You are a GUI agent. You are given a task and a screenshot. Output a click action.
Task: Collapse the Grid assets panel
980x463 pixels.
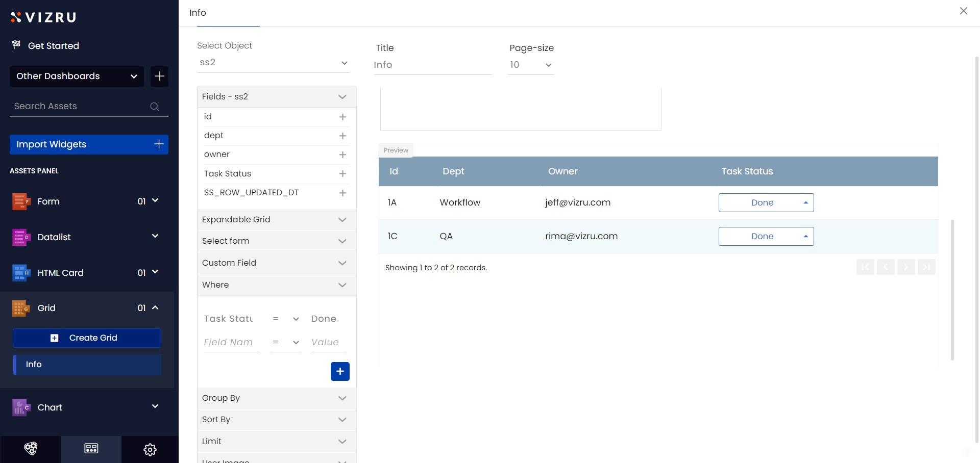click(x=155, y=307)
